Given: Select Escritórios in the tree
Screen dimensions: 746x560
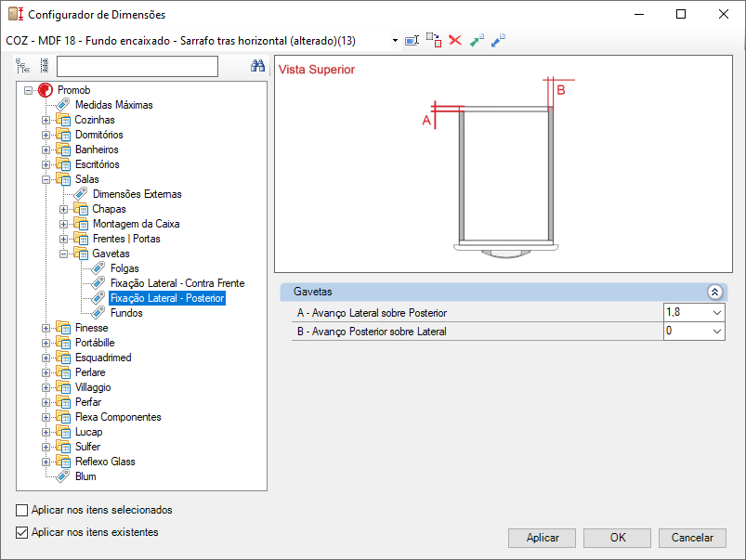Looking at the screenshot, I should 97,164.
